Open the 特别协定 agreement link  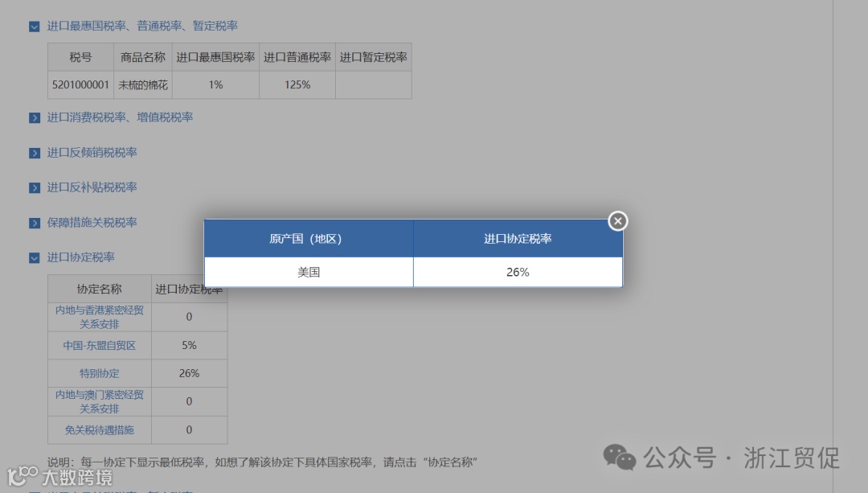click(x=100, y=373)
